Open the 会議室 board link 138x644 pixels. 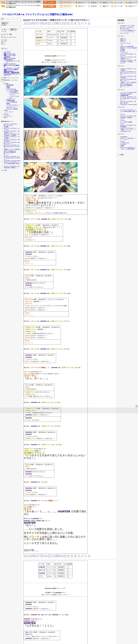point(8,88)
